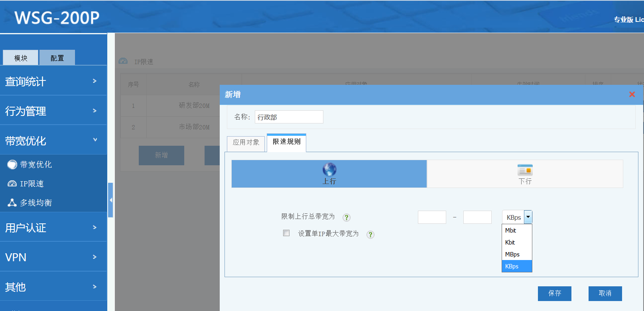Open the KBps unit dropdown arrow
The height and width of the screenshot is (311, 644).
click(528, 217)
